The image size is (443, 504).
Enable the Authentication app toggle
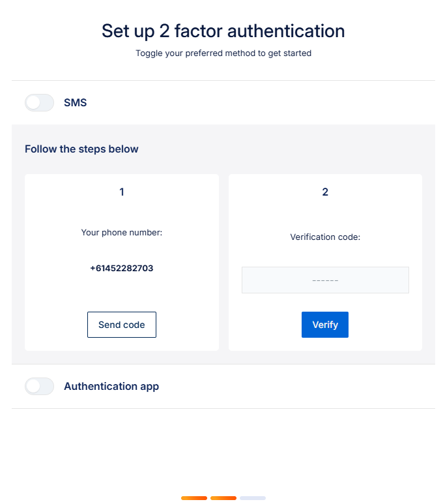click(39, 387)
